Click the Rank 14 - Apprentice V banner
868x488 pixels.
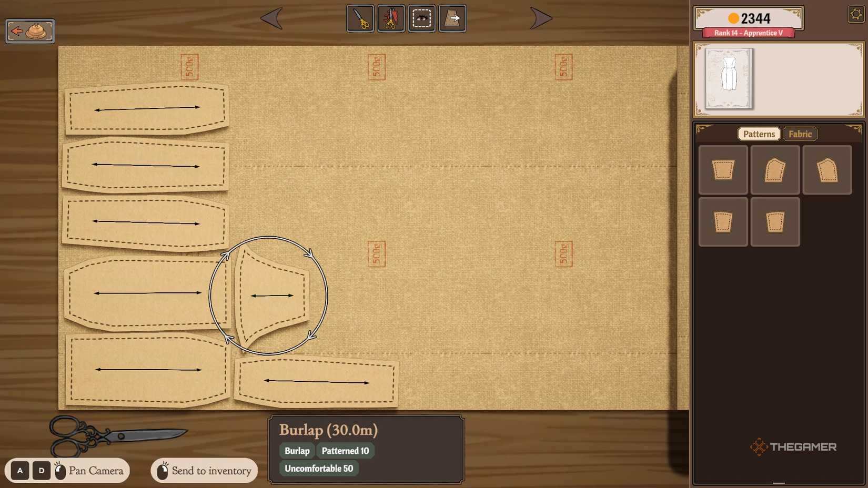pos(749,33)
